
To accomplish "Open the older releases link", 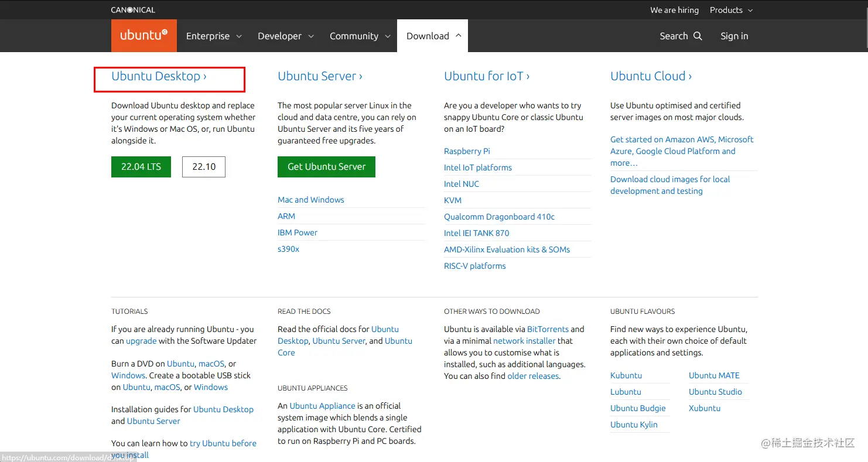I will tap(533, 376).
